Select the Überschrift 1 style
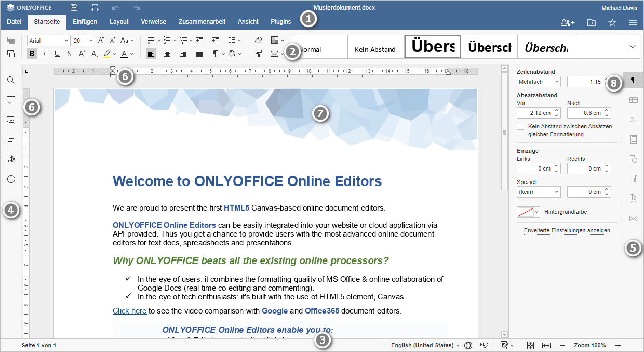The height and width of the screenshot is (352, 644). (x=432, y=47)
